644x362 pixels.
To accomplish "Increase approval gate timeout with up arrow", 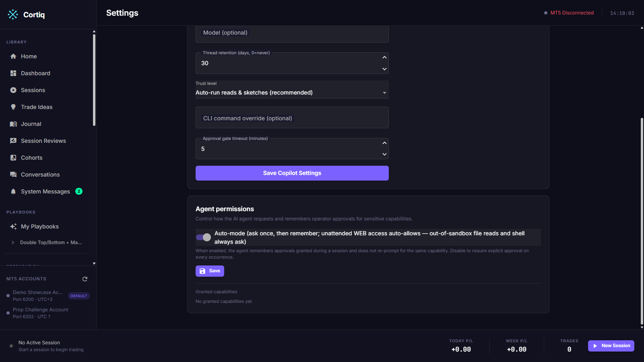I will tap(384, 143).
